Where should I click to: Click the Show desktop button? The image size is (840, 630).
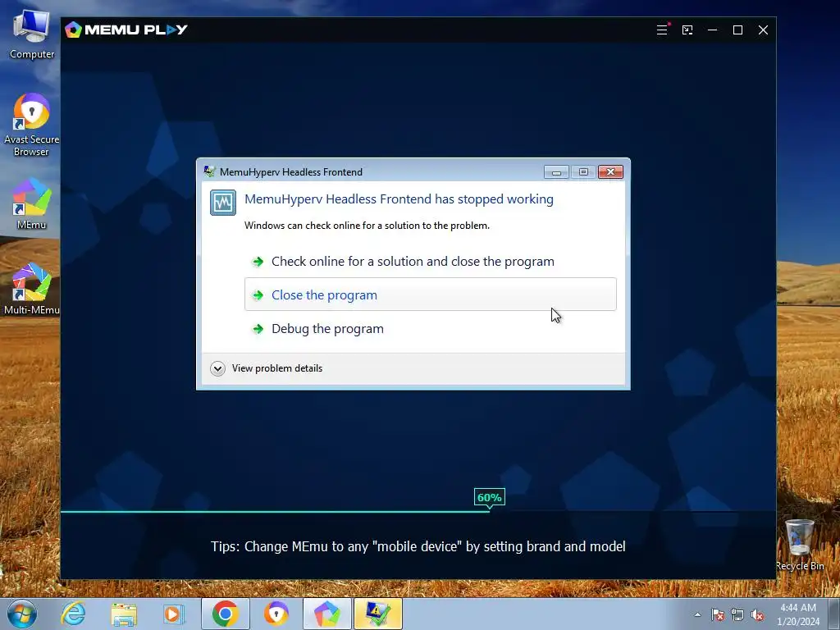pos(834,614)
